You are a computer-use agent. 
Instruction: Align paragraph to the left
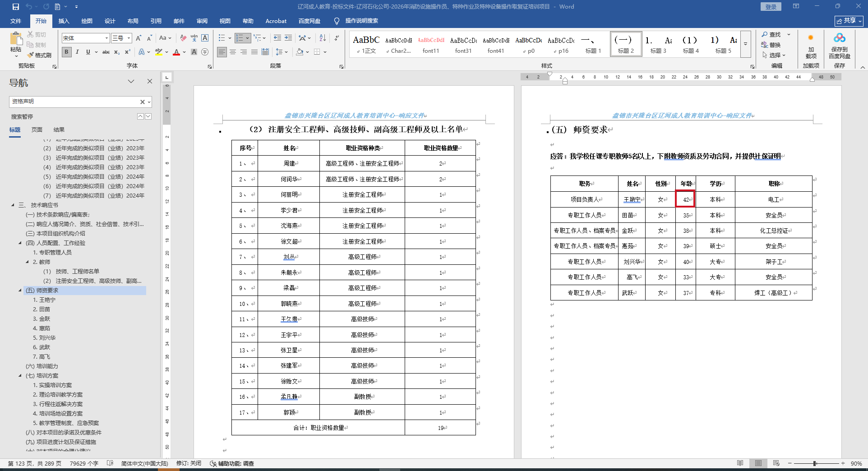point(222,52)
